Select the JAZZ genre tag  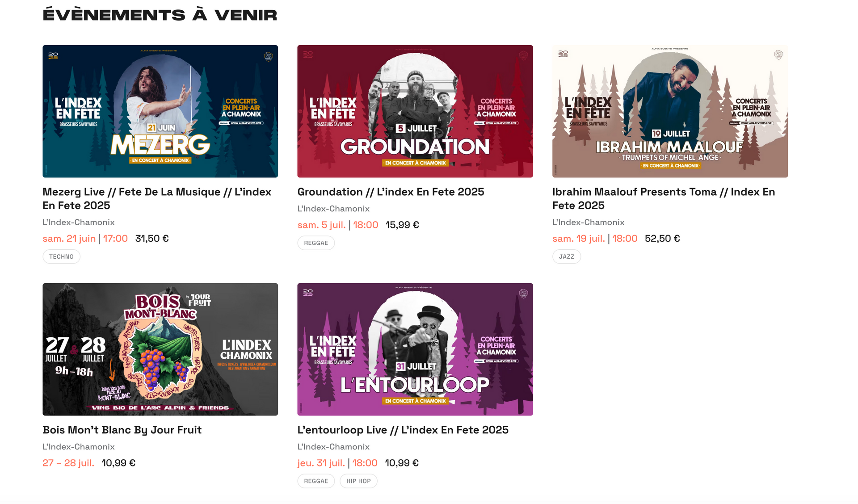tap(567, 256)
